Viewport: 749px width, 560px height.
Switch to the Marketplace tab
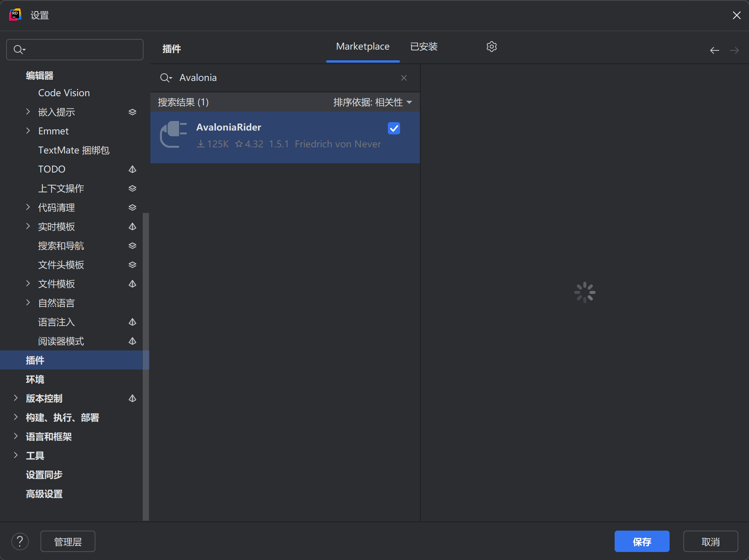pos(362,46)
